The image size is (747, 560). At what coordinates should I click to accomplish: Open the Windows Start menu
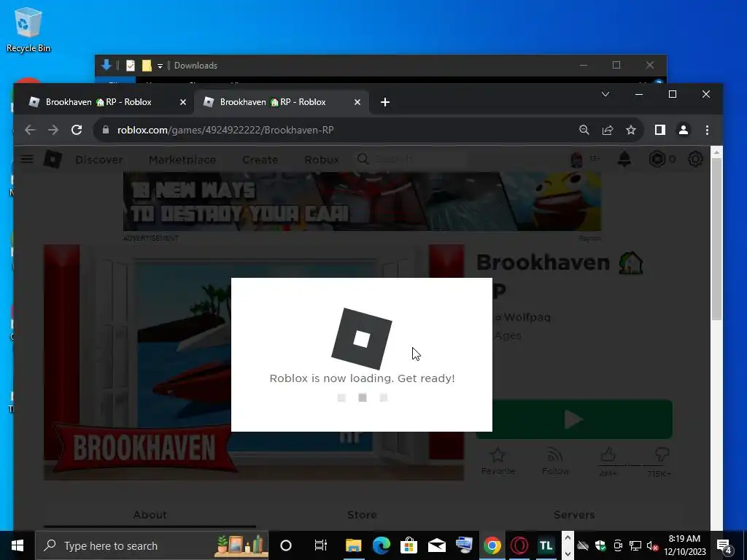18,545
